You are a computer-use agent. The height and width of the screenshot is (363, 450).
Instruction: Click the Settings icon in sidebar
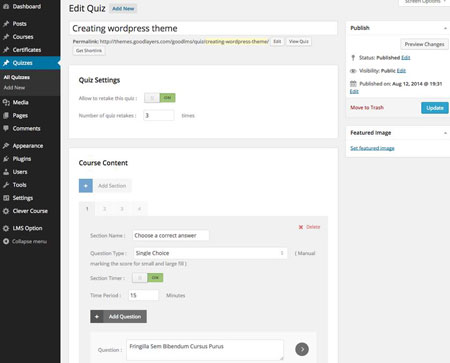6,198
